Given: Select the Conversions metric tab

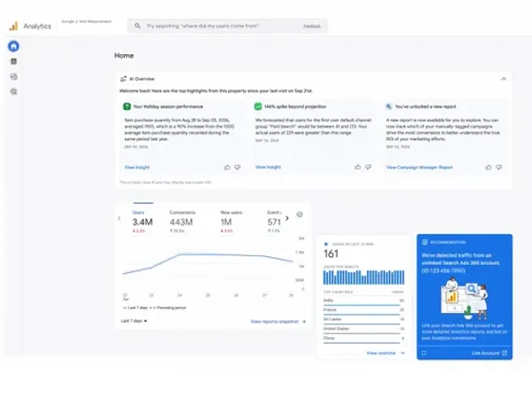Looking at the screenshot, I should tap(182, 221).
